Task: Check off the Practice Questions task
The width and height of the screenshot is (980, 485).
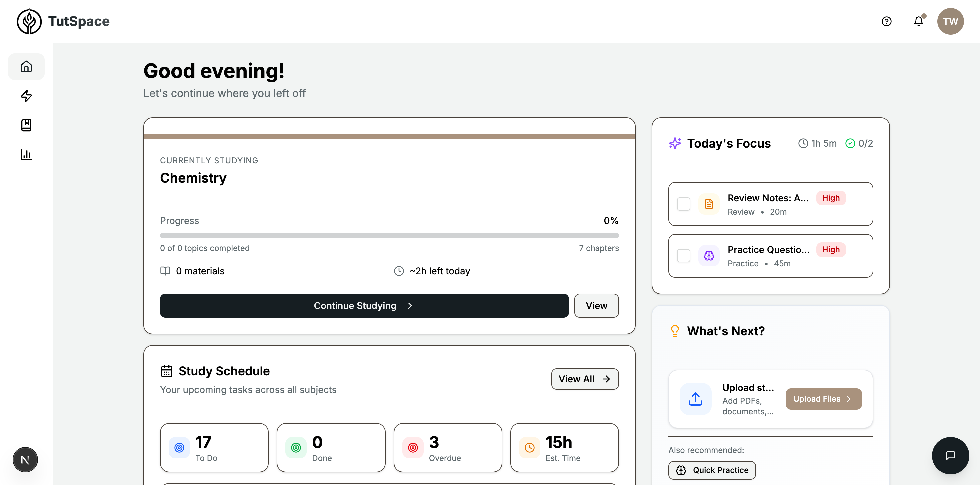Action: click(683, 256)
